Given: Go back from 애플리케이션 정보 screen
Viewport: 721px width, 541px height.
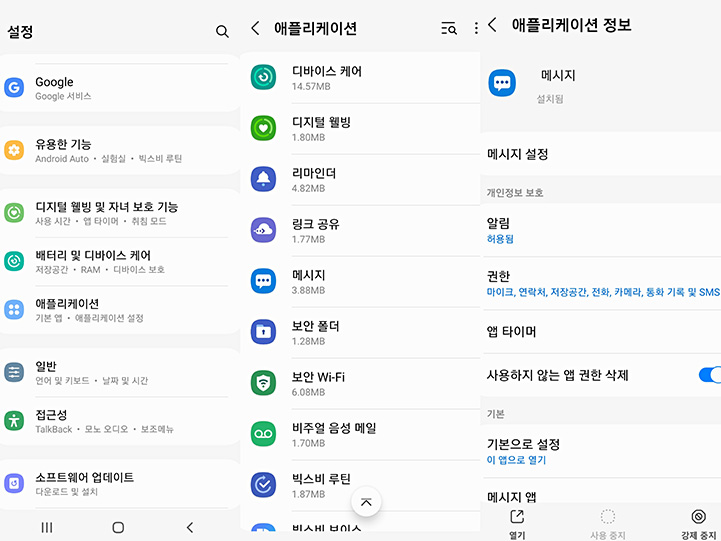Looking at the screenshot, I should pyautogui.click(x=492, y=24).
